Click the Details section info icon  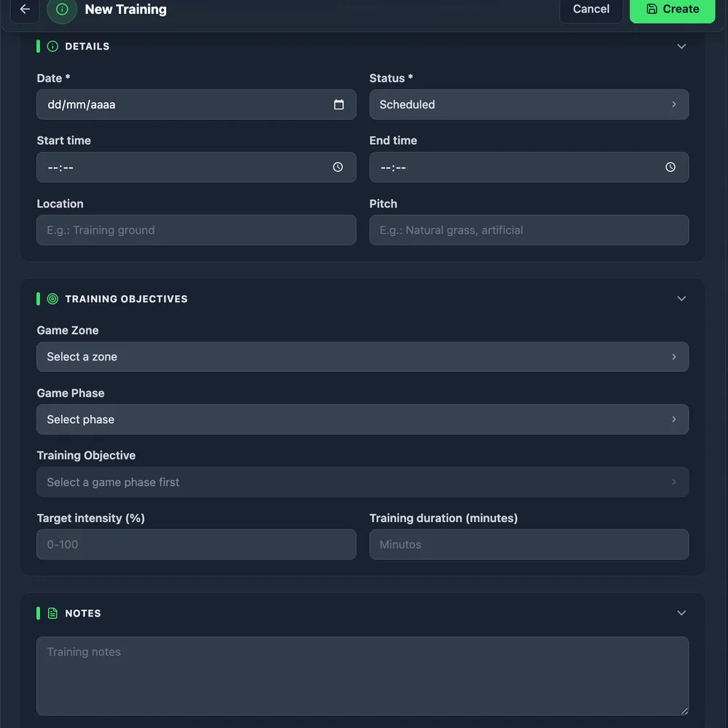[53, 47]
